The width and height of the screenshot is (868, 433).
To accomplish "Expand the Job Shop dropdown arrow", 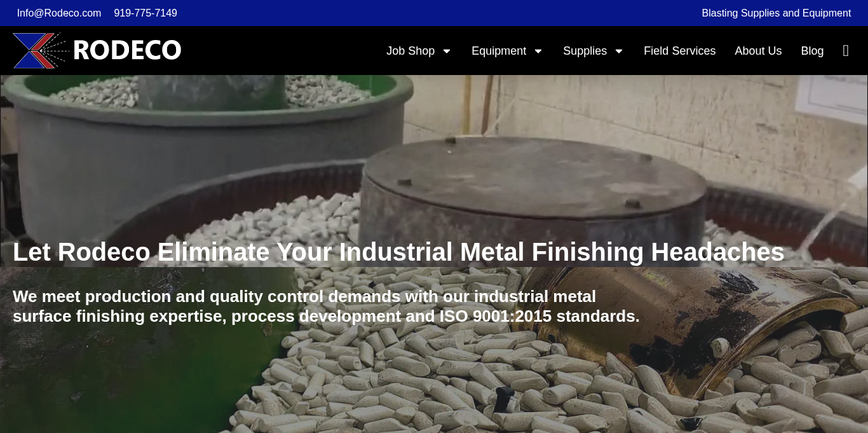I will click(x=447, y=51).
